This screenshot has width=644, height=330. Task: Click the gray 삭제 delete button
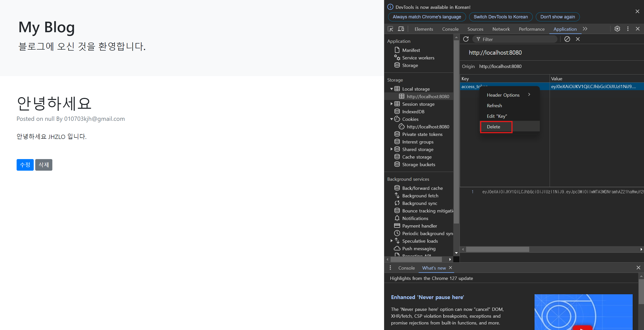[x=44, y=165]
